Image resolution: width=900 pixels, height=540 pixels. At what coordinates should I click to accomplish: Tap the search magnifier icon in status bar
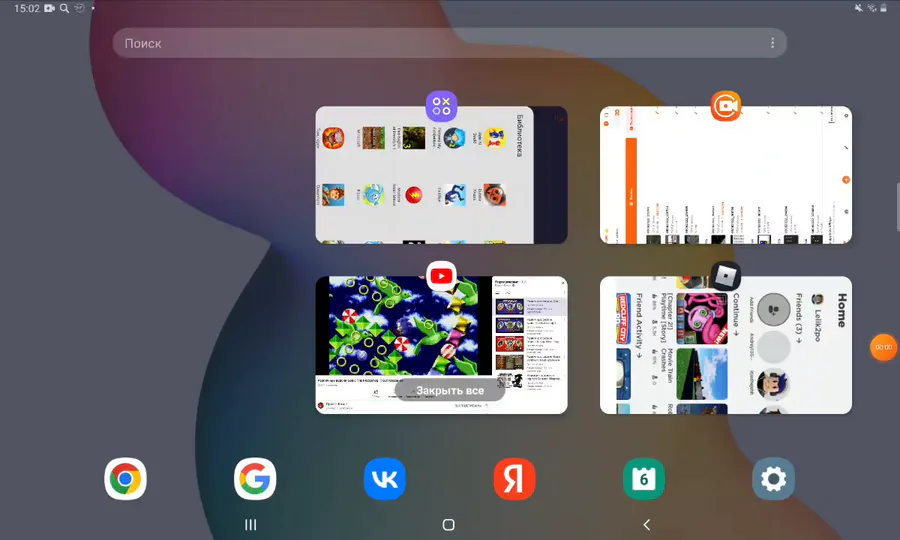64,8
